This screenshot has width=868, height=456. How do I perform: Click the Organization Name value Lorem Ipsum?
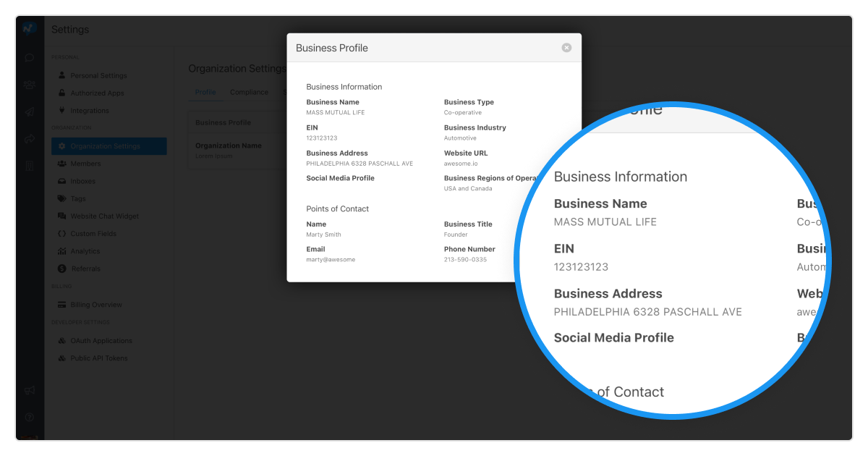tap(214, 156)
